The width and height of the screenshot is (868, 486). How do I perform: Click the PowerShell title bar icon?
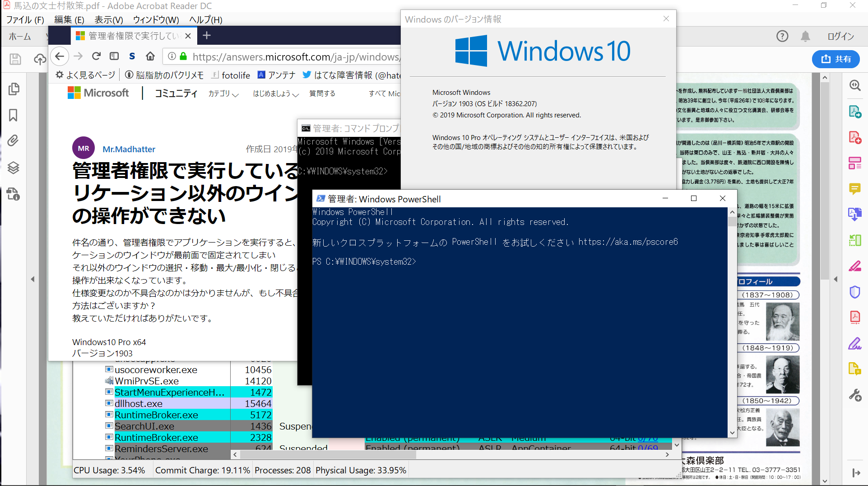pyautogui.click(x=321, y=199)
